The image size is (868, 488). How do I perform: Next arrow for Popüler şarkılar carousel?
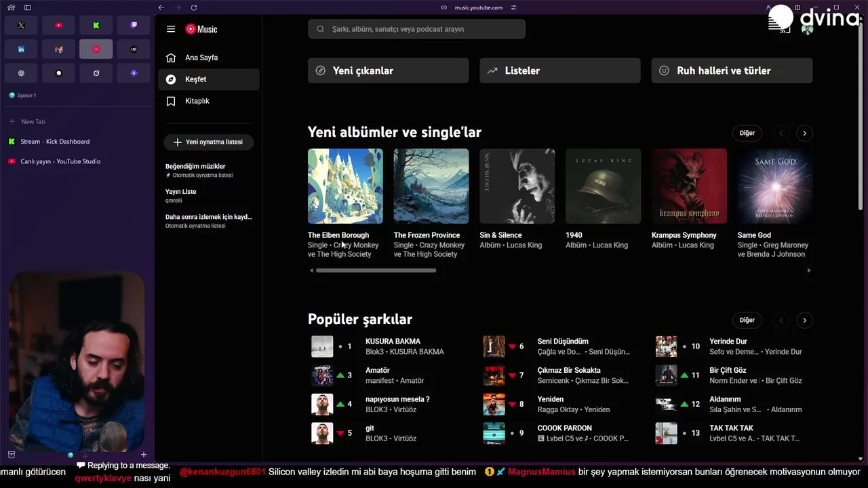point(804,320)
